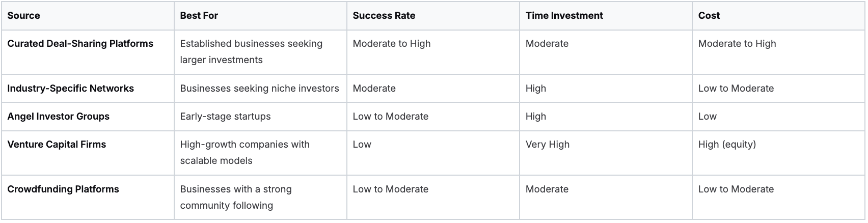Click 'Businesses with a strong community following' cell
The width and height of the screenshot is (868, 223).
[x=235, y=197]
